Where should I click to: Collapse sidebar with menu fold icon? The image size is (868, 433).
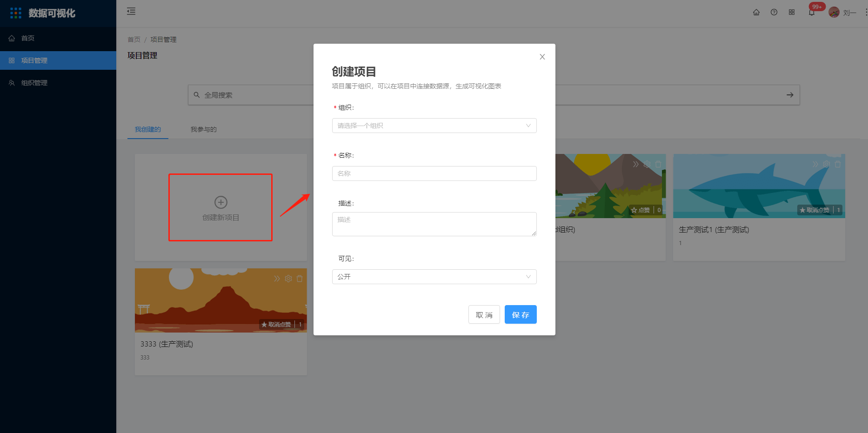pos(131,11)
